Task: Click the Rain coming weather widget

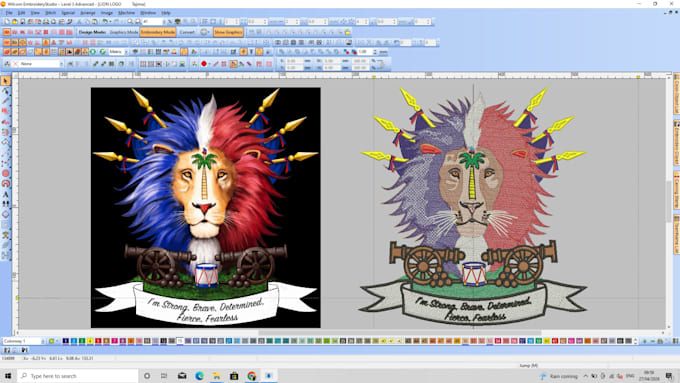Action: pyautogui.click(x=559, y=376)
